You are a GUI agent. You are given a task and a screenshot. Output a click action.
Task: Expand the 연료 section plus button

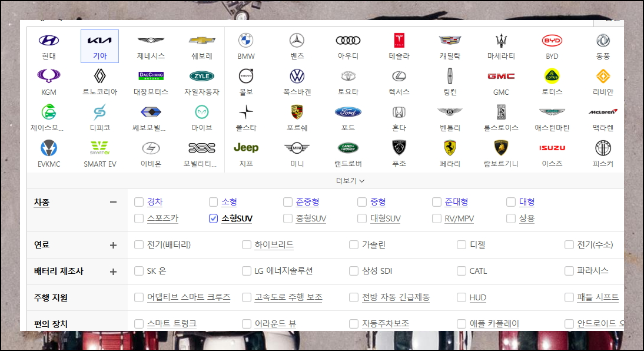pos(114,246)
